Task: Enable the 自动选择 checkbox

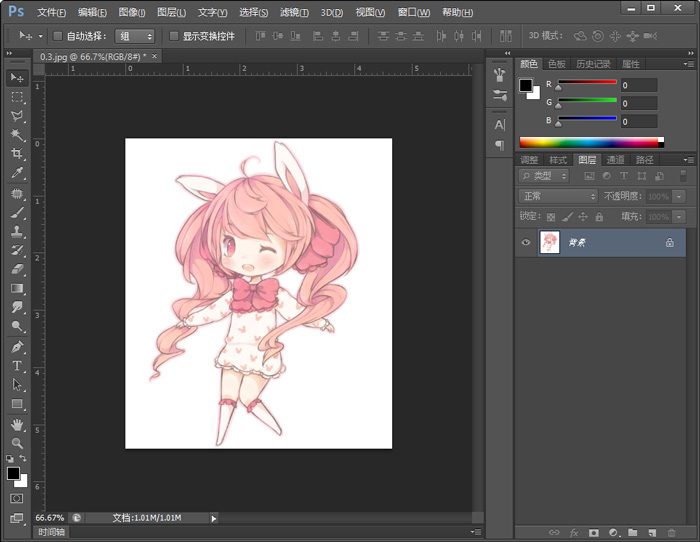Action: pos(57,36)
